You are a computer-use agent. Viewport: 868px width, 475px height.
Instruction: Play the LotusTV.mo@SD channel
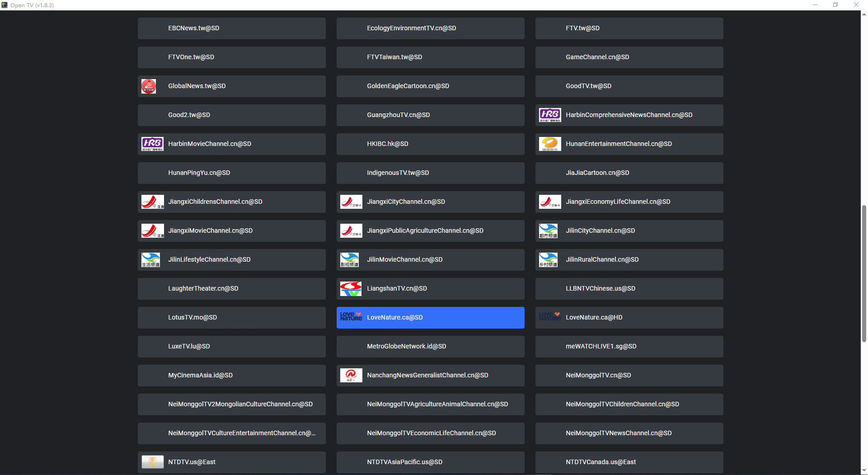coord(231,318)
